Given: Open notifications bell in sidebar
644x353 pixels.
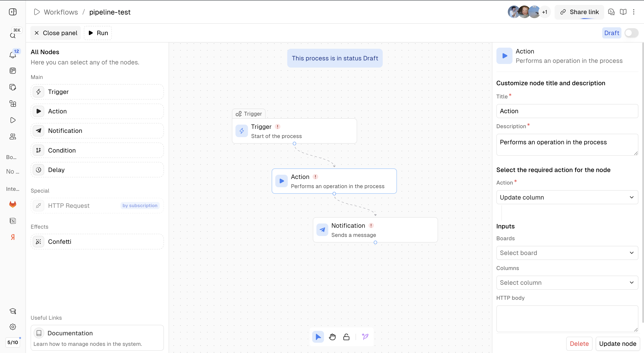Looking at the screenshot, I should pyautogui.click(x=13, y=55).
